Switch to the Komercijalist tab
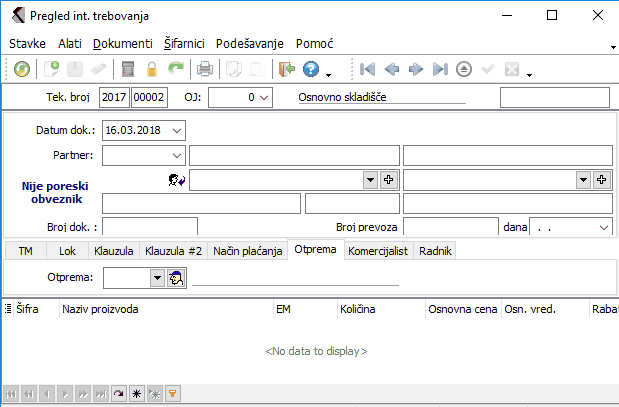The width and height of the screenshot is (619, 407). [379, 252]
